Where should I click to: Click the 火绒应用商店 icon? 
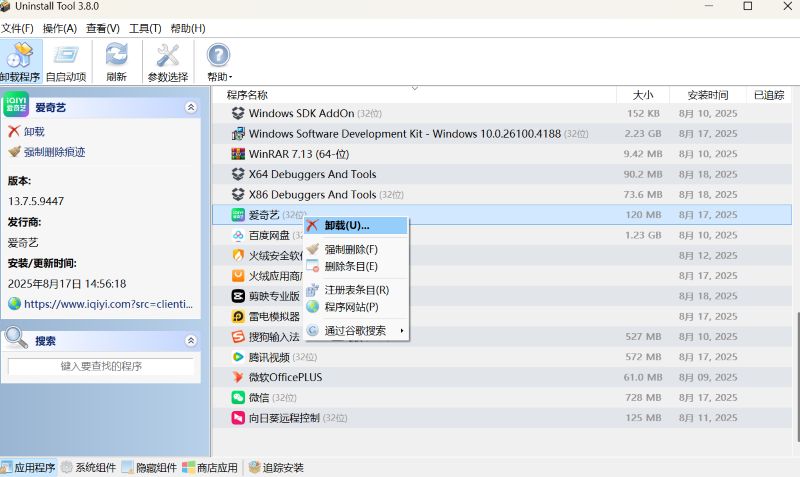click(238, 276)
